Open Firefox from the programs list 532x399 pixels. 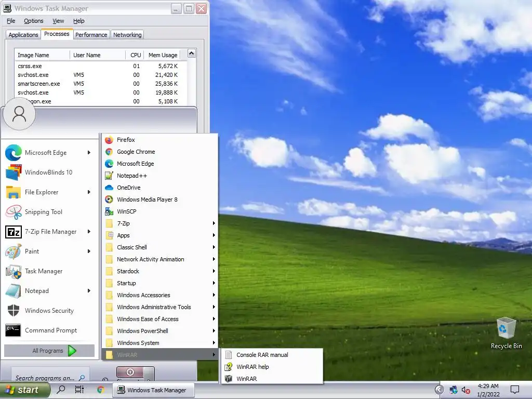point(159,140)
